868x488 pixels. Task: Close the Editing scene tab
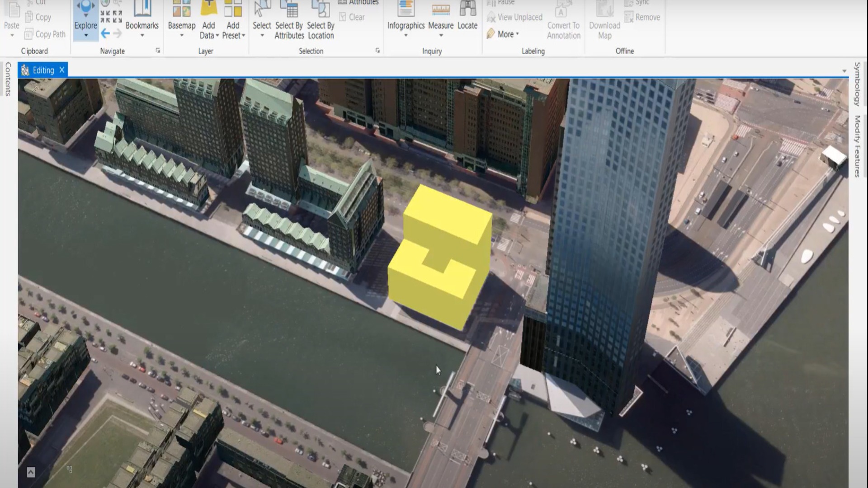[62, 70]
